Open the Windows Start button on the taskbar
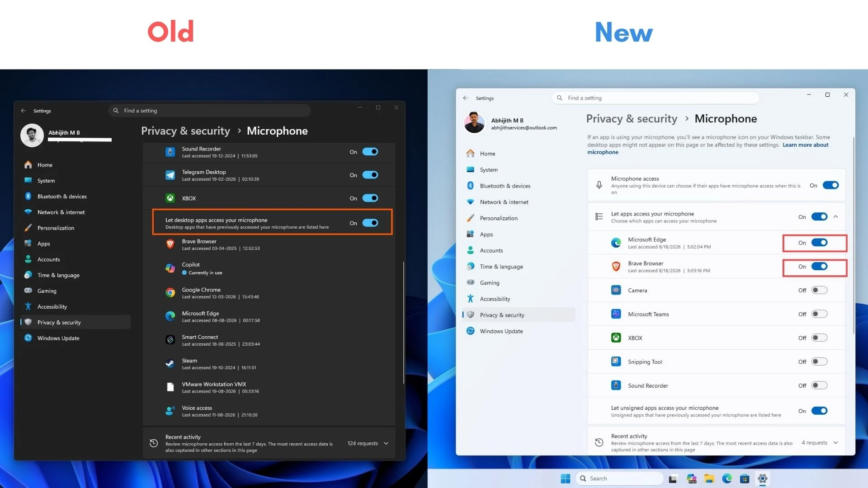868x488 pixels. tap(565, 479)
